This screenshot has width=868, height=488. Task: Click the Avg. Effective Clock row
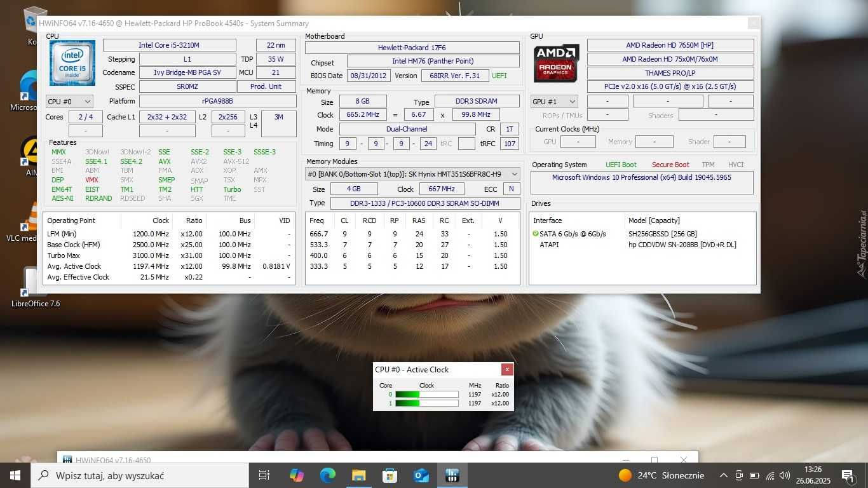(x=168, y=277)
